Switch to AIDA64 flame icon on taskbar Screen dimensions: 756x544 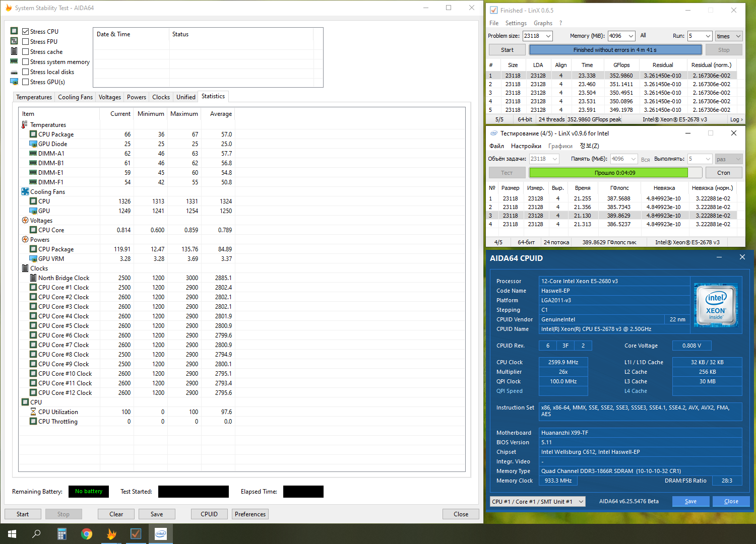click(x=111, y=534)
